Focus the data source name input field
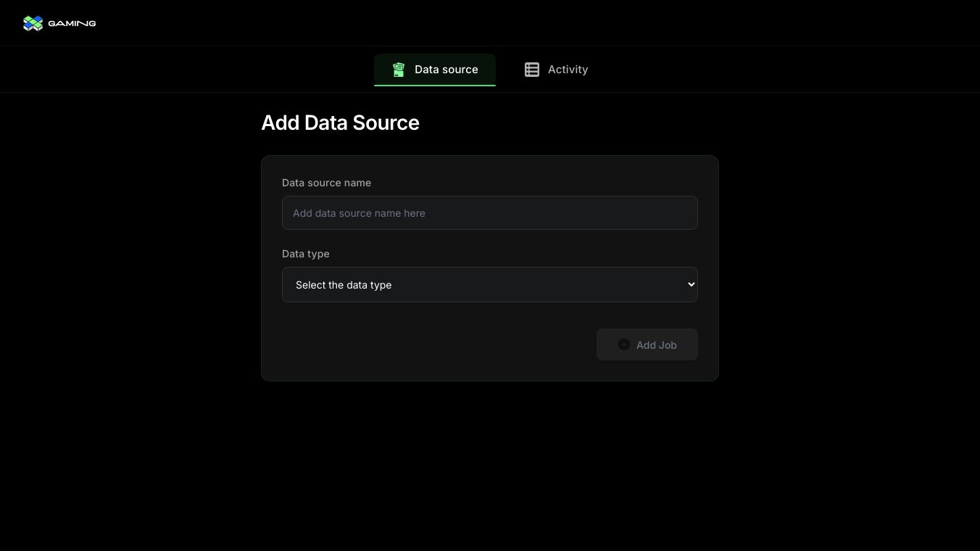980x551 pixels. pyautogui.click(x=490, y=213)
